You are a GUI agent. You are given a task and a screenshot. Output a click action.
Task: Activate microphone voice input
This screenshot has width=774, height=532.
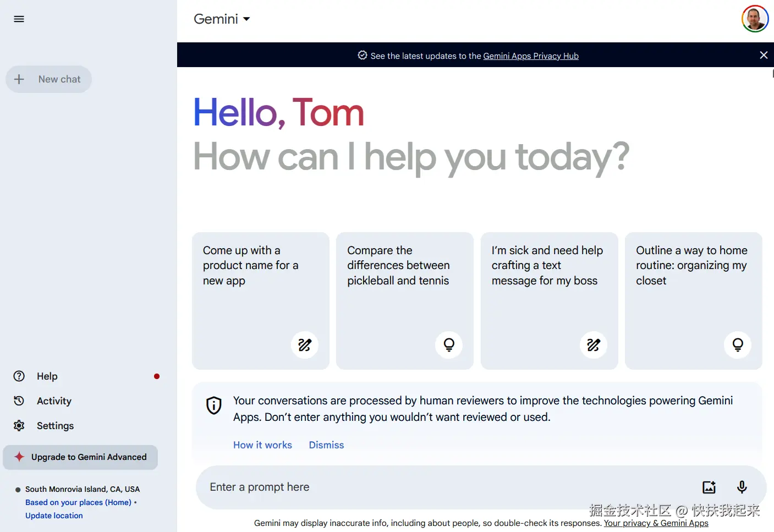(x=742, y=487)
